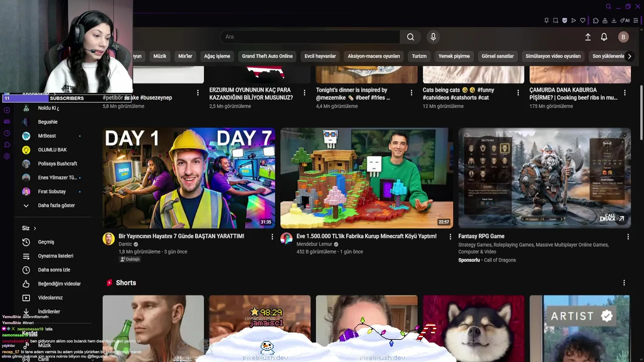Screen dimensions: 644x362
Task: Click the browser flow send arrow icon
Action: (574, 21)
